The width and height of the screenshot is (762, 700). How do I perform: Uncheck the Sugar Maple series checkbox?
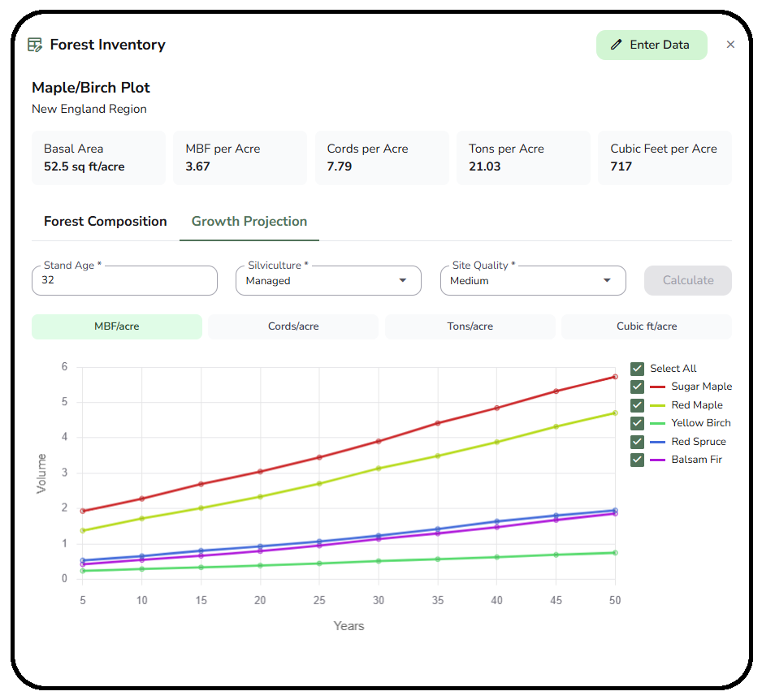[x=637, y=387]
